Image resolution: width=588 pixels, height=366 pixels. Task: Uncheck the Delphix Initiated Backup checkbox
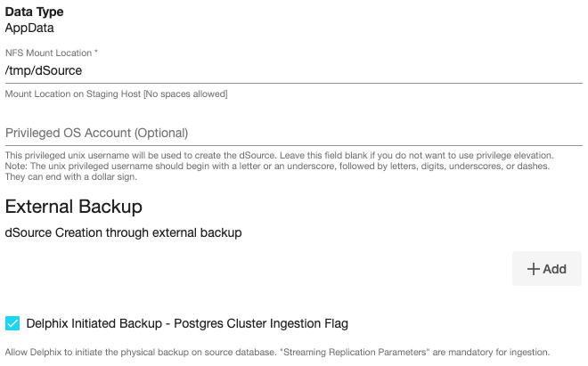click(x=13, y=323)
